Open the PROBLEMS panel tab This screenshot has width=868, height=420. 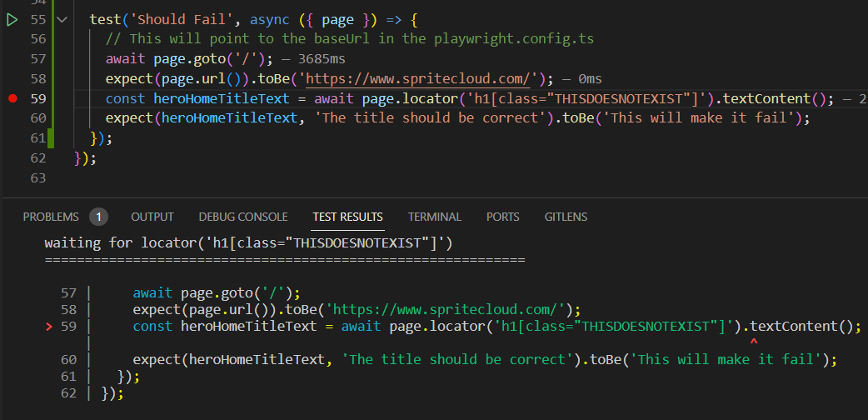51,217
